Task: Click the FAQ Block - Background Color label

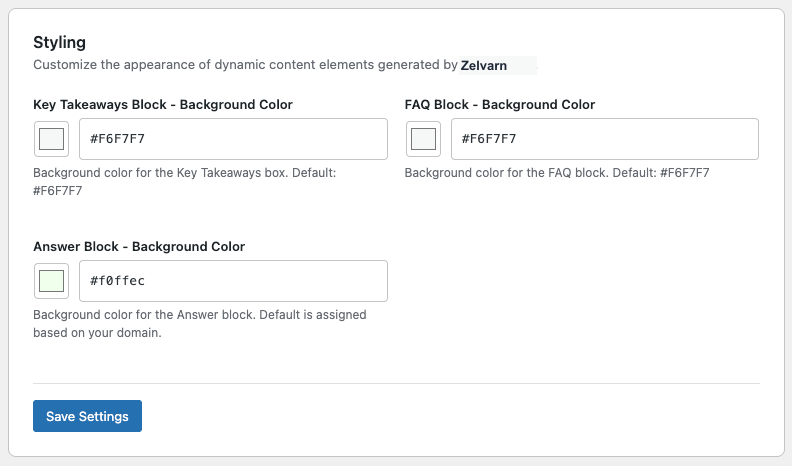Action: click(x=500, y=105)
